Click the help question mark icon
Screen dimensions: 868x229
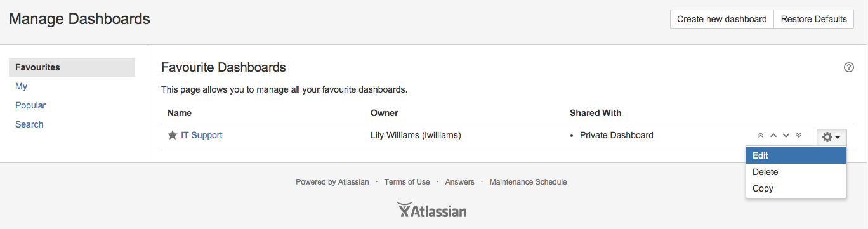(x=848, y=67)
